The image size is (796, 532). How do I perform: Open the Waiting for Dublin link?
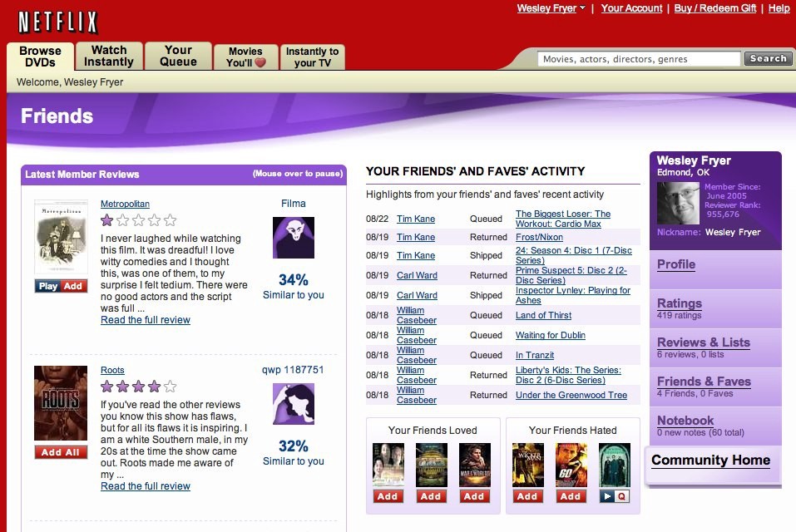coord(551,335)
